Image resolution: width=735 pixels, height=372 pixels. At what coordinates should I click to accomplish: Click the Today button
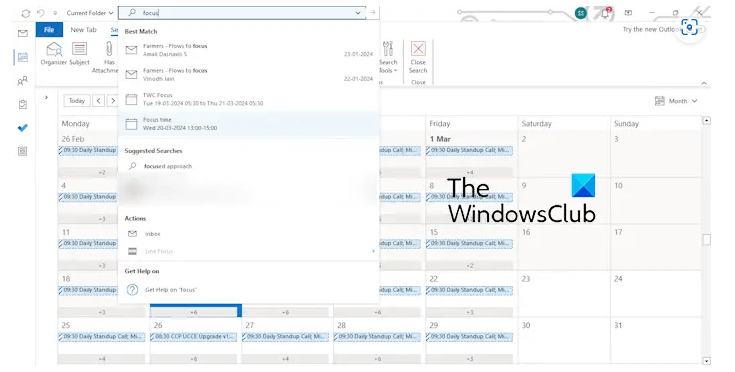click(x=76, y=101)
